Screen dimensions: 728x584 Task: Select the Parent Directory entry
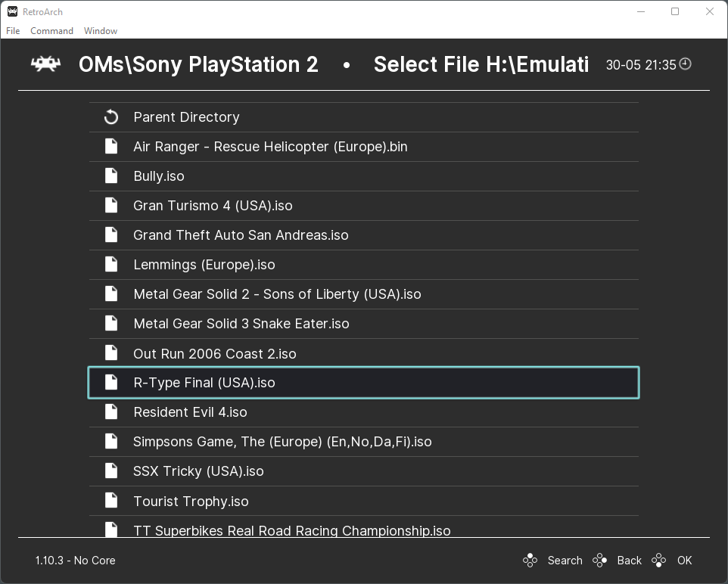tap(364, 117)
